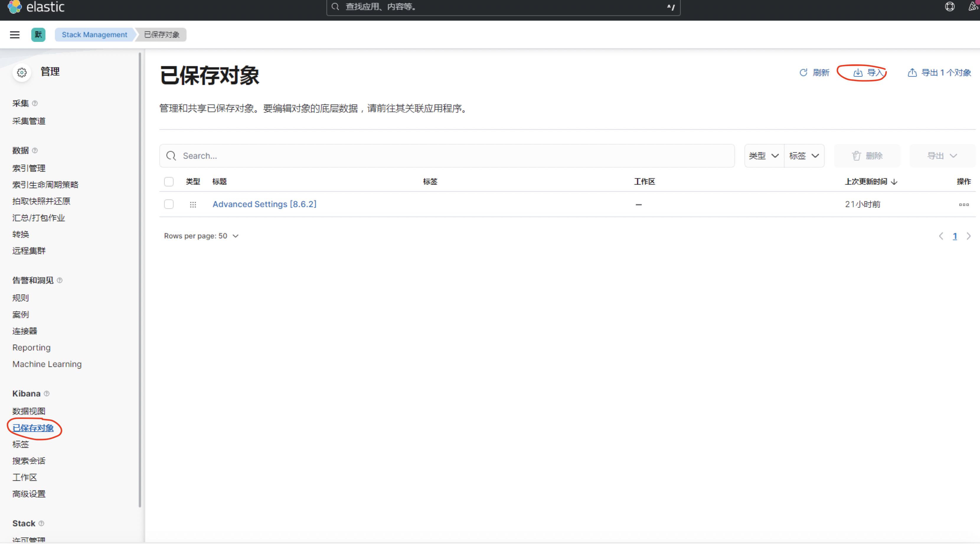Open the row actions ellipsis for Advanced Settings
The width and height of the screenshot is (980, 544).
964,204
